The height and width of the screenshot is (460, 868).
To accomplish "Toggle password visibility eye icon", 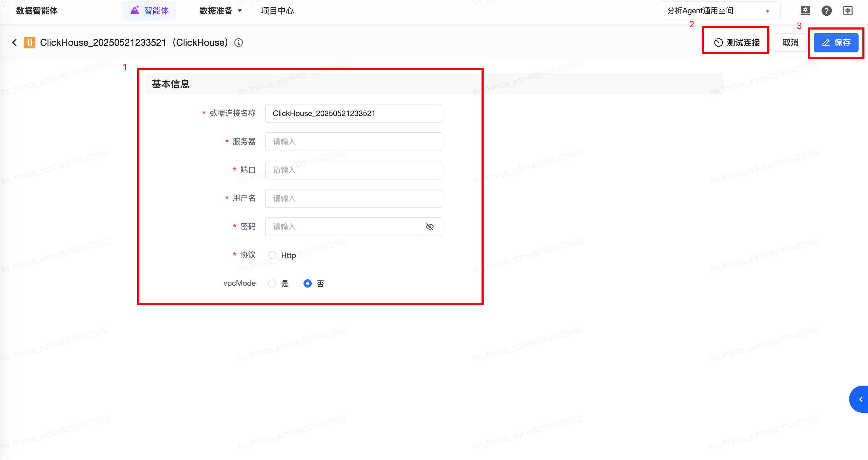I will pos(430,227).
